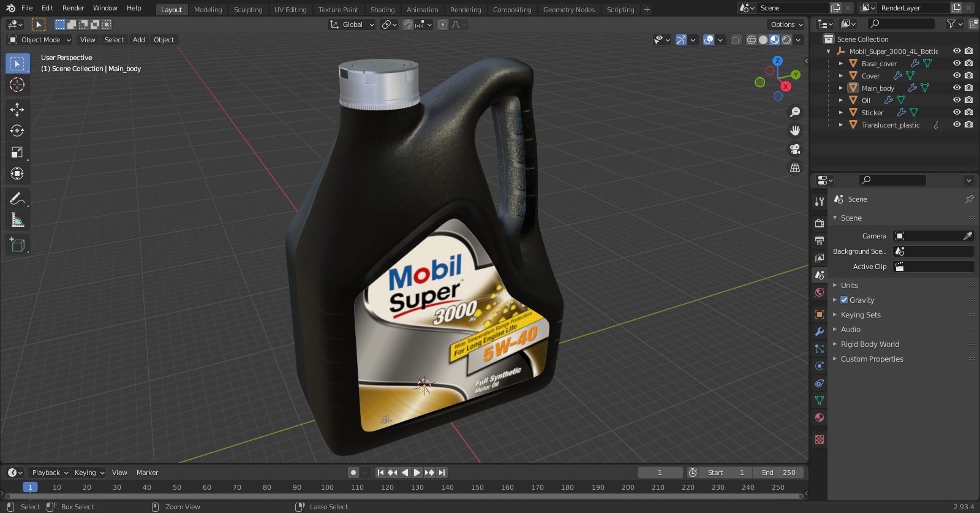Click the pan view hand icon
980x513 pixels.
tap(795, 131)
